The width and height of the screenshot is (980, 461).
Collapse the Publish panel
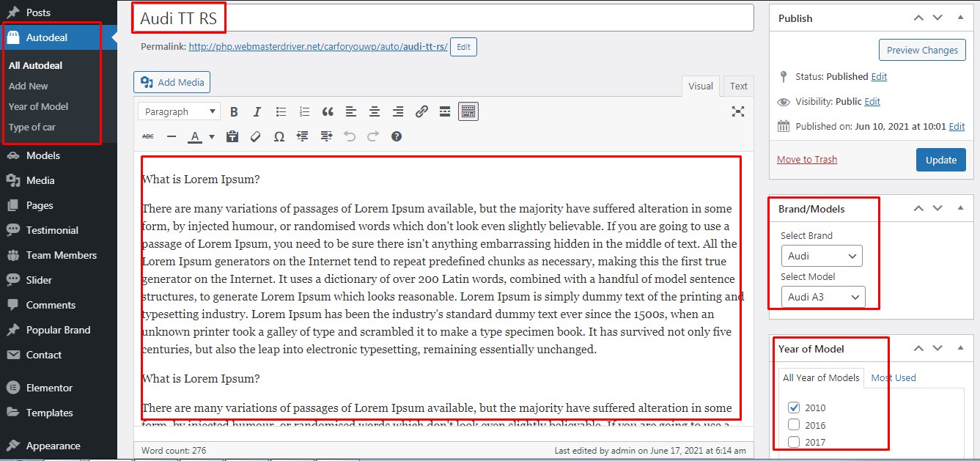960,18
